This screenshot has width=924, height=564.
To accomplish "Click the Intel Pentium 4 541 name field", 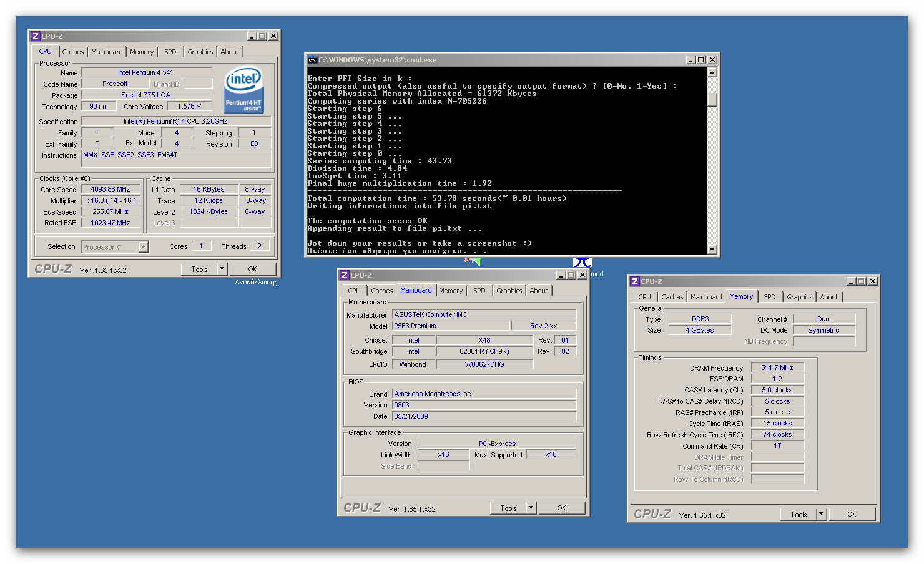I will (x=146, y=72).
